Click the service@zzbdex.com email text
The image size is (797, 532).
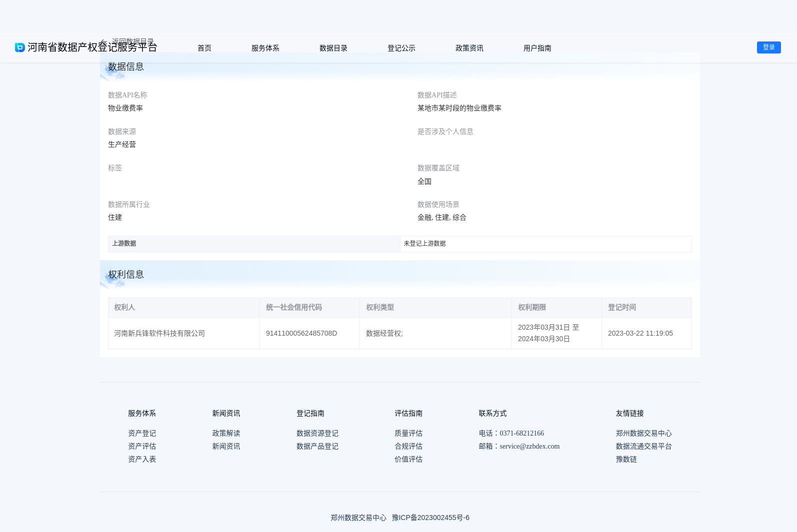click(529, 446)
